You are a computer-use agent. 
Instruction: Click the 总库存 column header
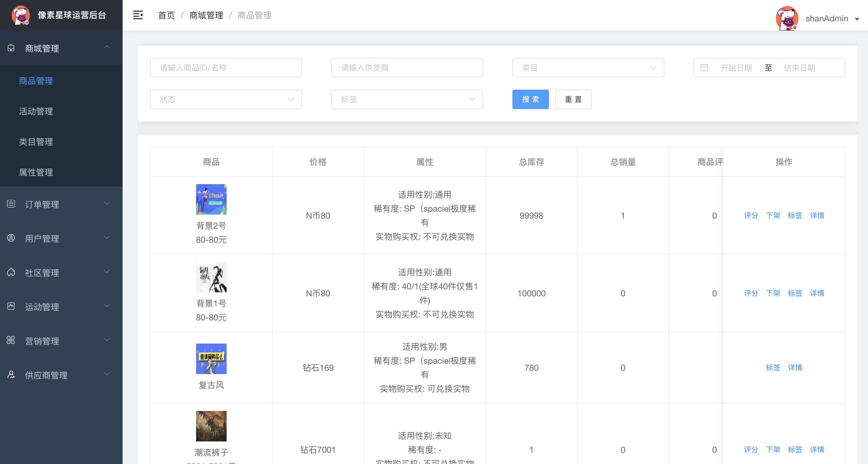pyautogui.click(x=531, y=162)
